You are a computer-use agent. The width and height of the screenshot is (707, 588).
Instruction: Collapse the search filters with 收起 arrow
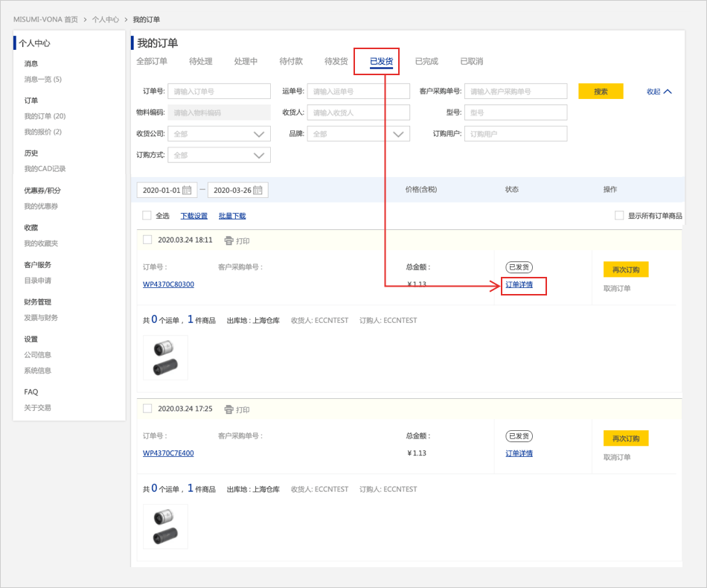point(659,92)
